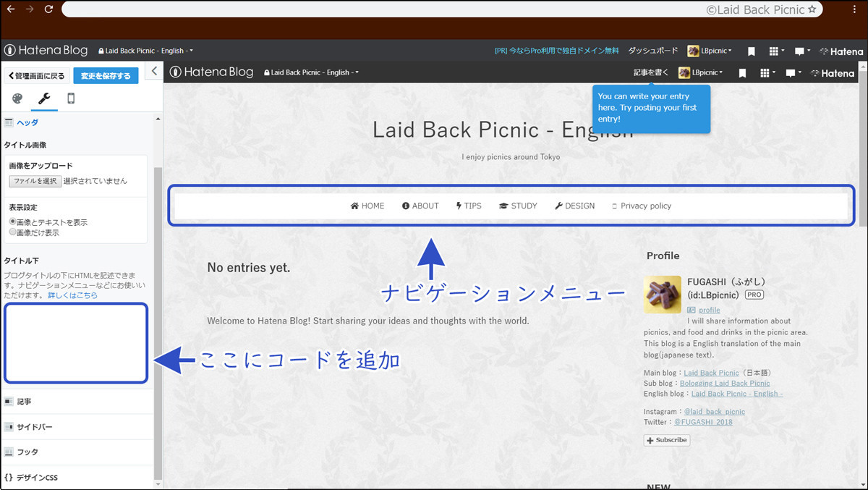The image size is (868, 490).
Task: Open LBpicnic user dropdown in preview header
Action: (x=701, y=72)
